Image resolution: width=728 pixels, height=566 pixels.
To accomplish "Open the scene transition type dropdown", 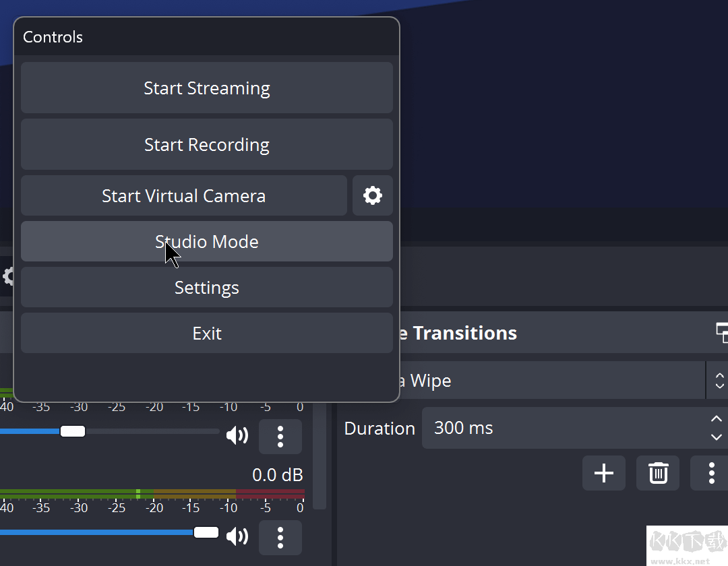I will tap(539, 381).
